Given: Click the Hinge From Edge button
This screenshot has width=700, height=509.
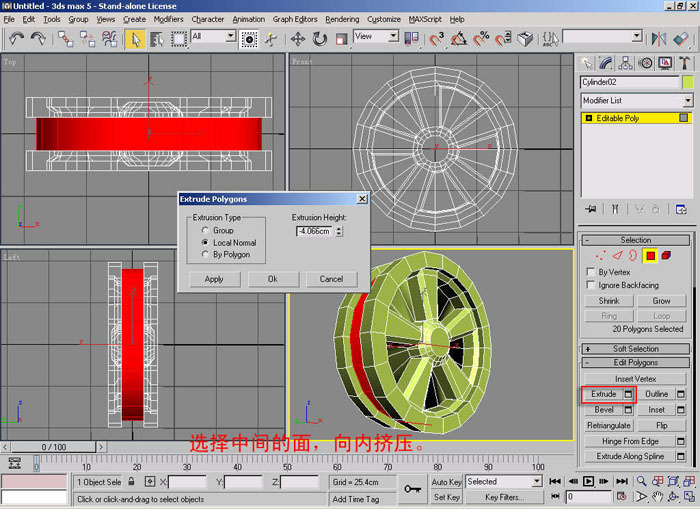Looking at the screenshot, I should click(x=630, y=442).
